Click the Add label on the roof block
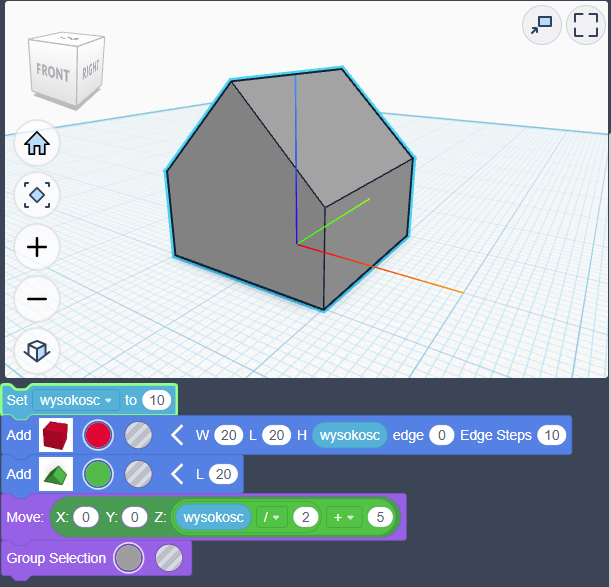The height and width of the screenshot is (587, 611). click(x=19, y=474)
